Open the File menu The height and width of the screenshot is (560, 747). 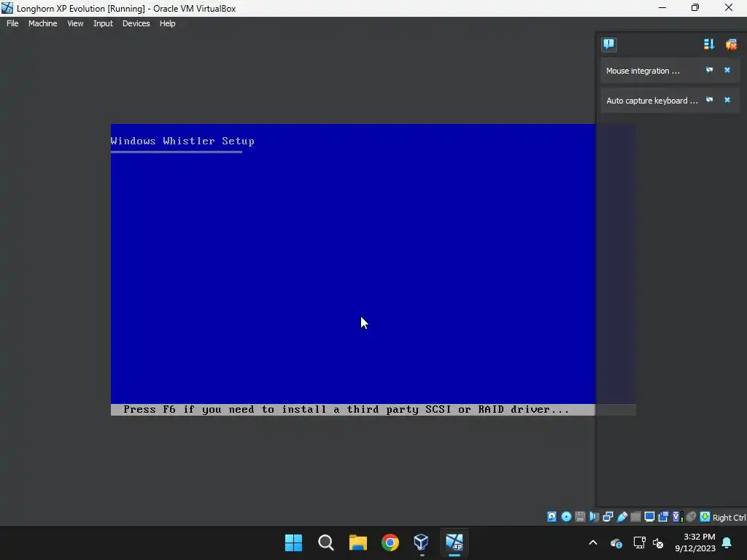click(12, 23)
